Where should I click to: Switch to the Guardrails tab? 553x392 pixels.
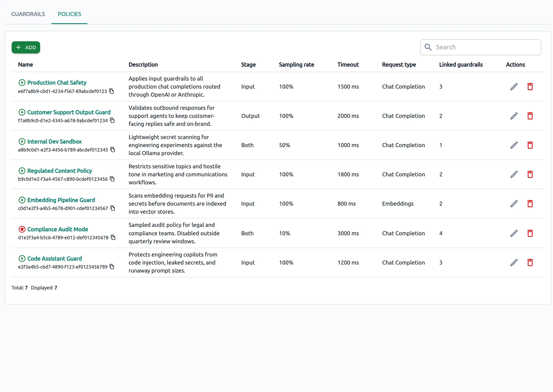(x=28, y=14)
